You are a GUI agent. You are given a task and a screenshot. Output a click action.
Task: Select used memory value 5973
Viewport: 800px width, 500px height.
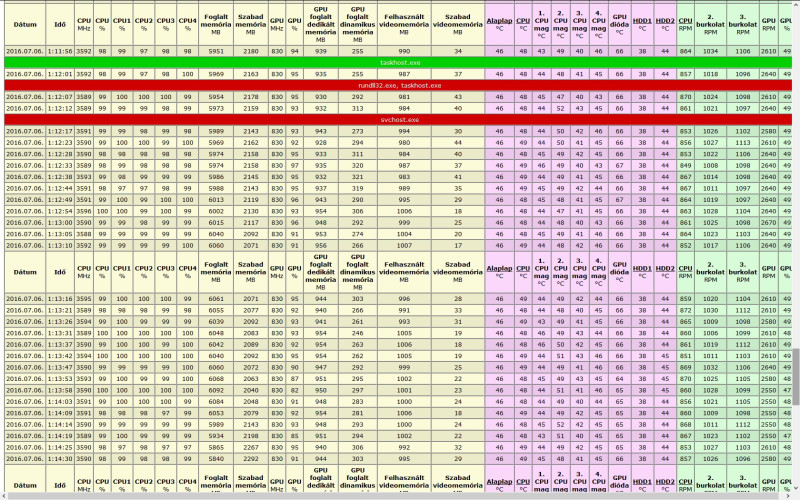coord(216,108)
